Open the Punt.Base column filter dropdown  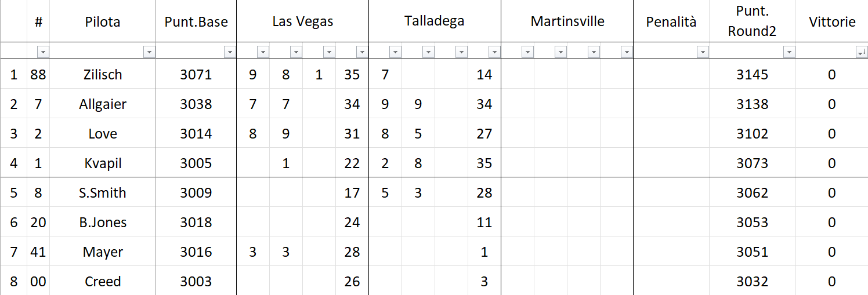click(x=230, y=52)
